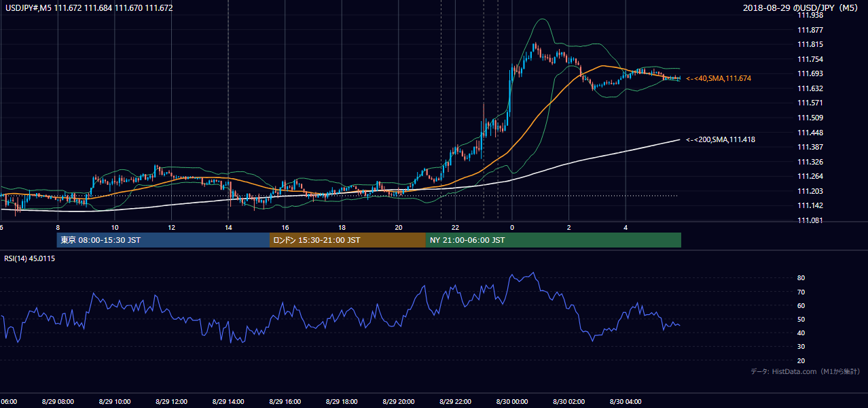Click price axis value 111.326
Image resolution: width=868 pixels, height=408 pixels.
[x=810, y=162]
